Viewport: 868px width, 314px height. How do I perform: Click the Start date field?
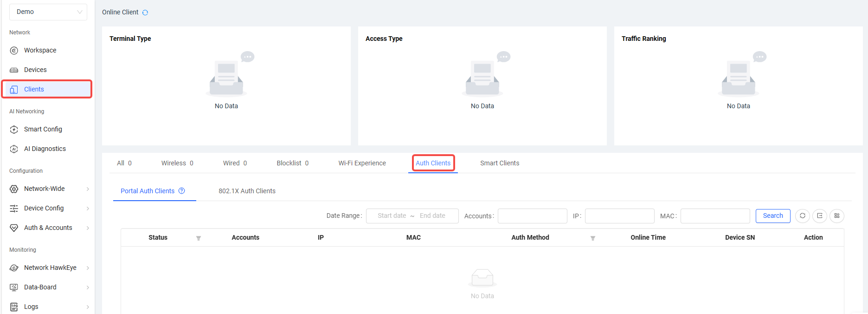(x=392, y=216)
